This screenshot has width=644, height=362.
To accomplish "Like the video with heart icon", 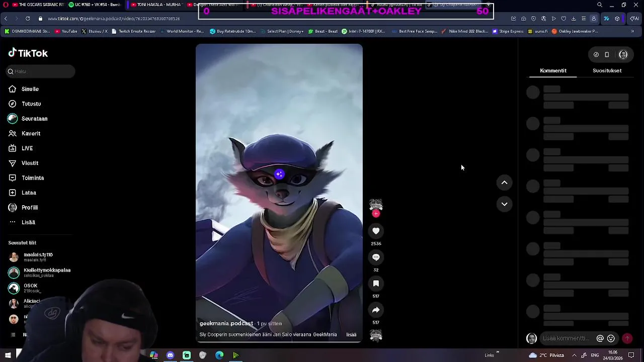I will [376, 231].
